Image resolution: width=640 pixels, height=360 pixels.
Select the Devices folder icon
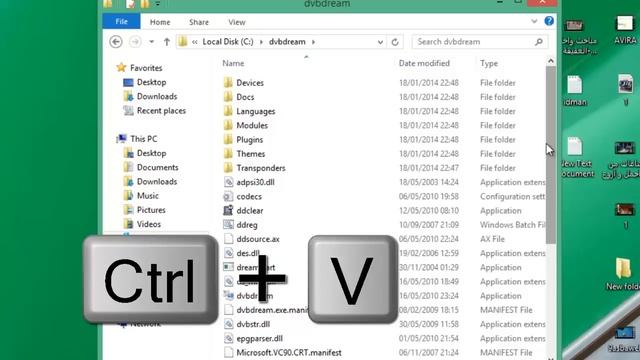[228, 82]
